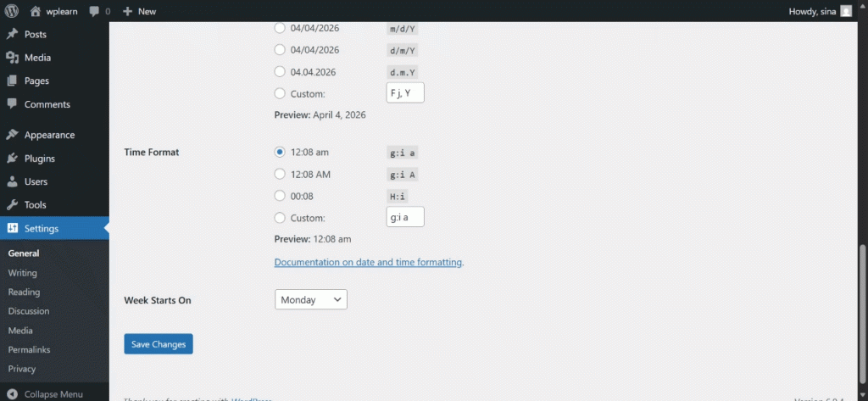The image size is (868, 401).
Task: Select the Custom time format radio
Action: tap(280, 218)
